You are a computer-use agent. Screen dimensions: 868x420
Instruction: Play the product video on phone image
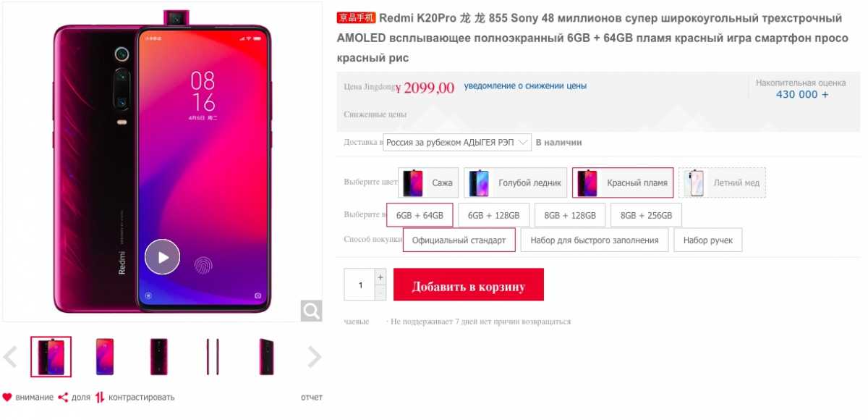tap(162, 256)
